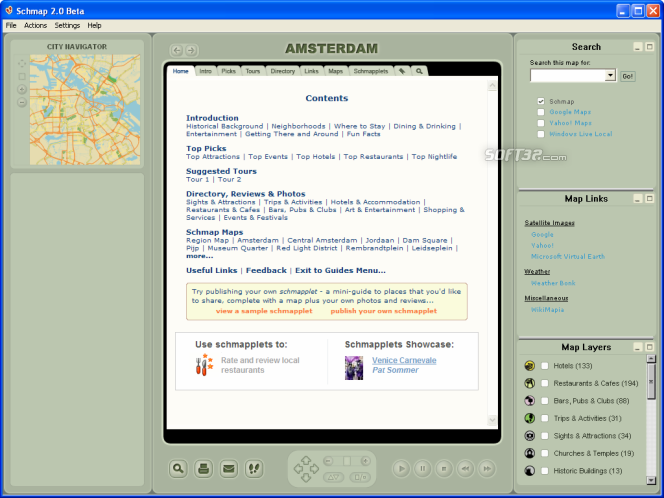Click the Hotels layer icon
This screenshot has height=498, width=664.
529,365
